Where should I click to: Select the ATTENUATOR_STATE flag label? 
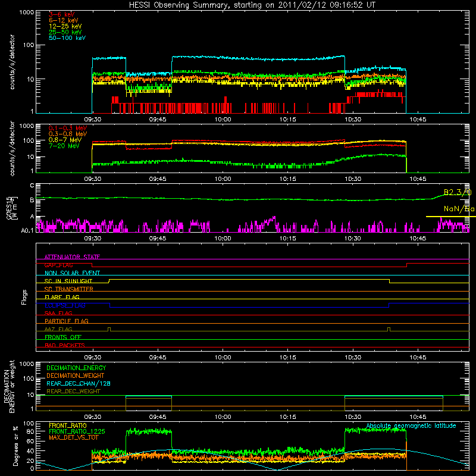[72, 257]
